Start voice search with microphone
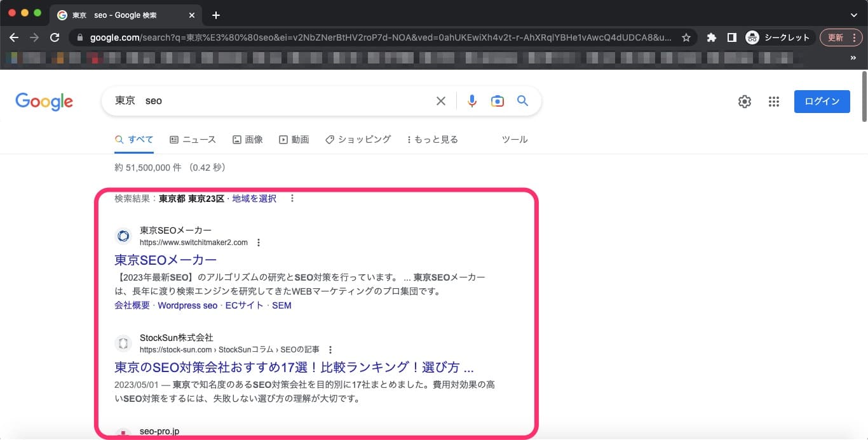 [471, 101]
